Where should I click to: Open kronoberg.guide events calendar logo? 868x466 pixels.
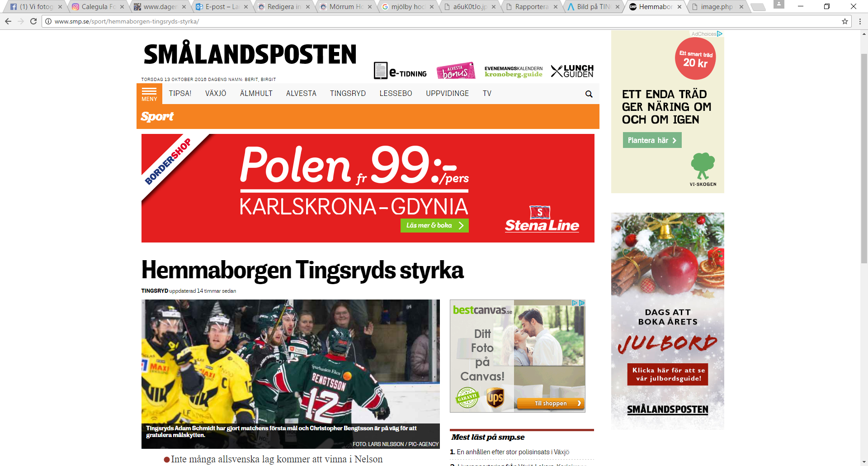pyautogui.click(x=514, y=71)
